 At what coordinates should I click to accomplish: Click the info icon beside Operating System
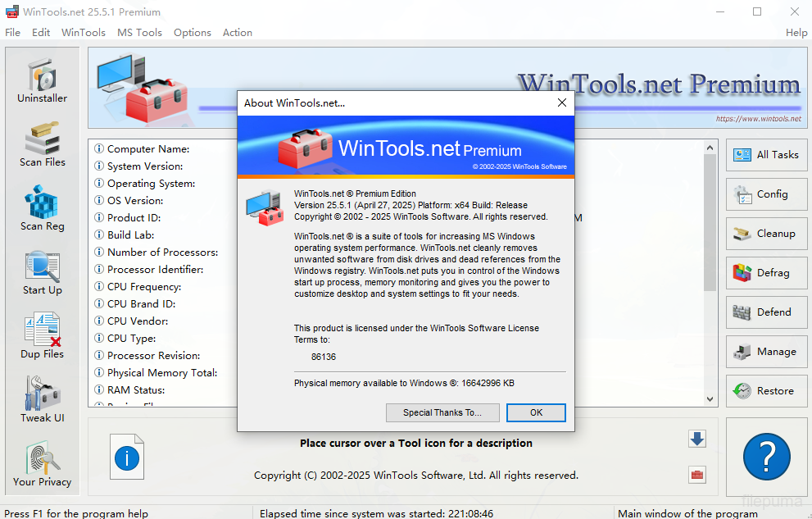99,183
